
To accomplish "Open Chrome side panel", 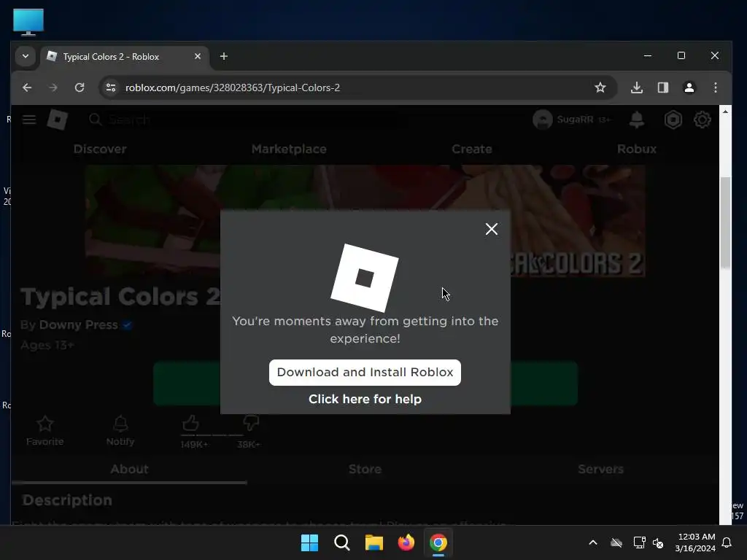I will pos(662,87).
